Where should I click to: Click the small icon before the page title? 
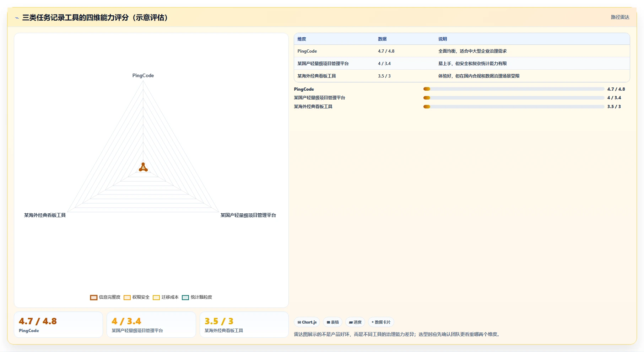(17, 18)
